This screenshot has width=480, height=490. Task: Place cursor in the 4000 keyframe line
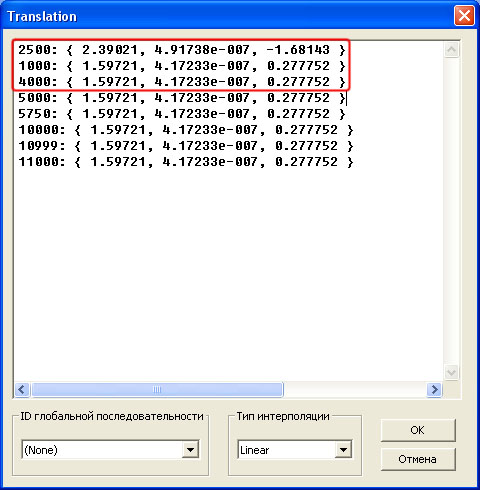[x=182, y=82]
